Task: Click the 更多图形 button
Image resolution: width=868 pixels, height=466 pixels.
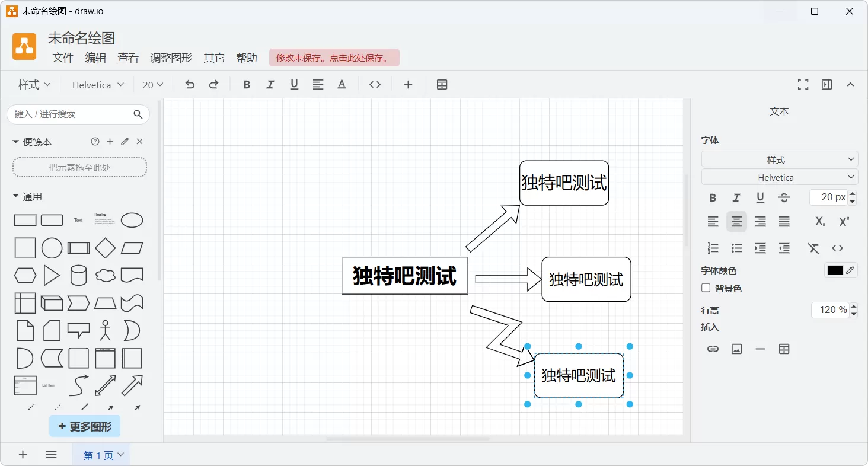Action: (x=85, y=426)
